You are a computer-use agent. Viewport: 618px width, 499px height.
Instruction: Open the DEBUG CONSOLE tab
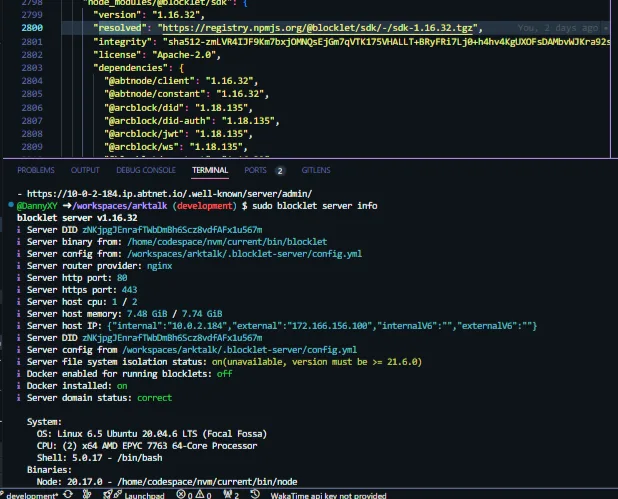146,170
